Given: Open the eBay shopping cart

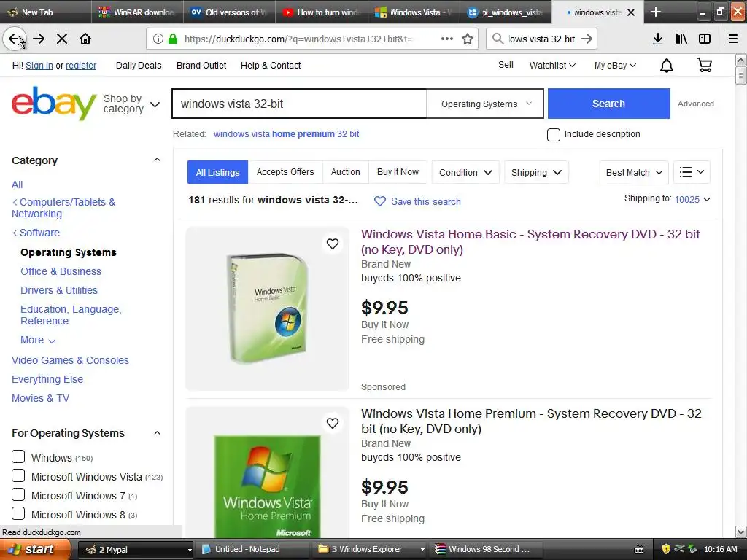Looking at the screenshot, I should tap(704, 65).
